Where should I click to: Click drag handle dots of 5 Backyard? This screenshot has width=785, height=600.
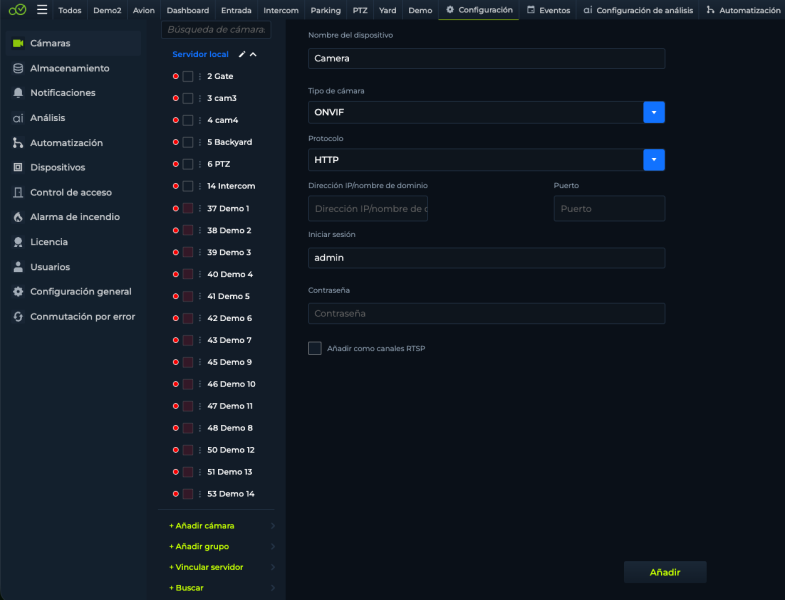point(200,142)
